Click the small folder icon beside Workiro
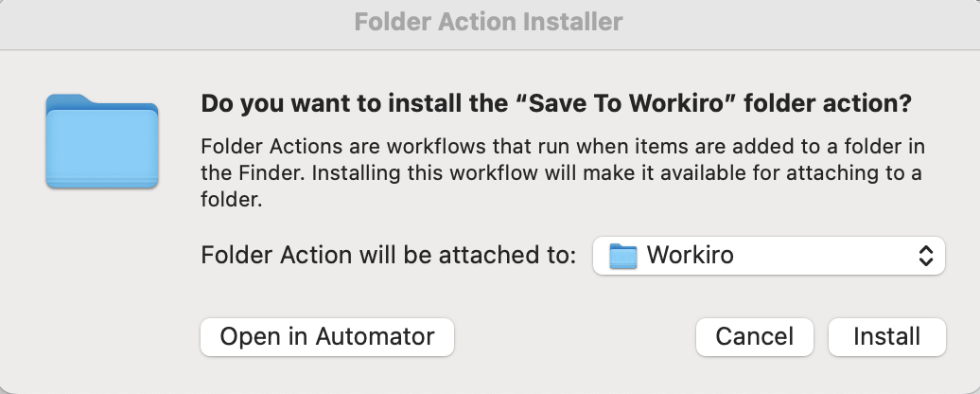Viewport: 980px width, 394px height. tap(623, 256)
